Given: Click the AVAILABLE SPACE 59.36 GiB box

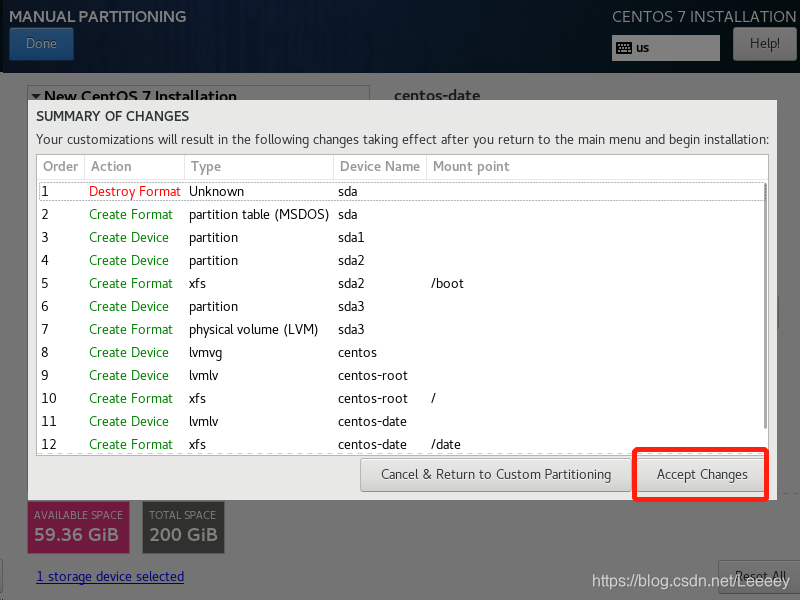Looking at the screenshot, I should (78, 527).
